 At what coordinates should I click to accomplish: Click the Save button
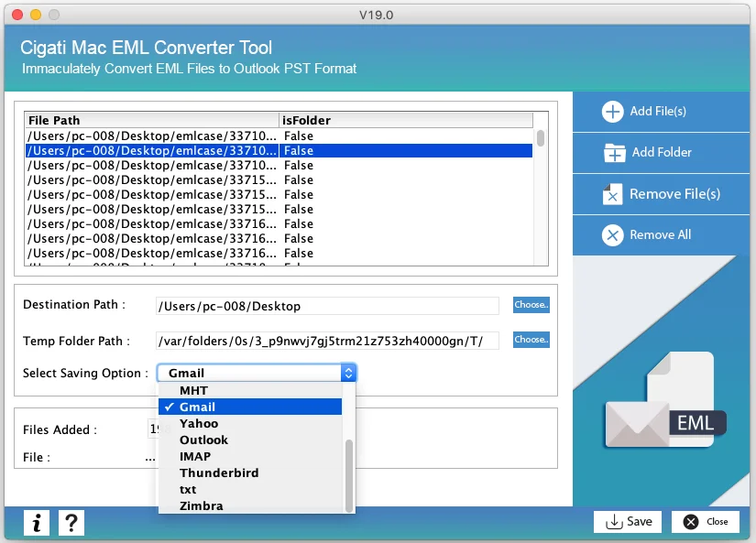click(x=628, y=522)
